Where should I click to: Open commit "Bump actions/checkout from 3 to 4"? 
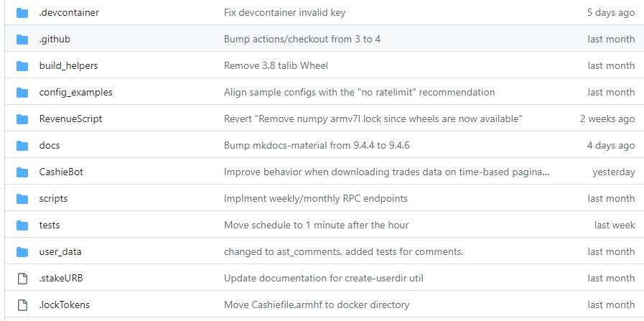click(x=302, y=39)
